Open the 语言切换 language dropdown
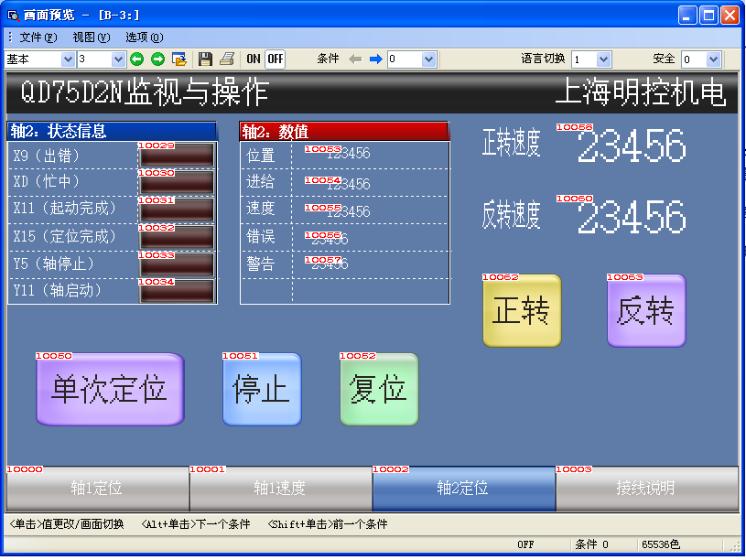The image size is (746, 560). click(603, 59)
